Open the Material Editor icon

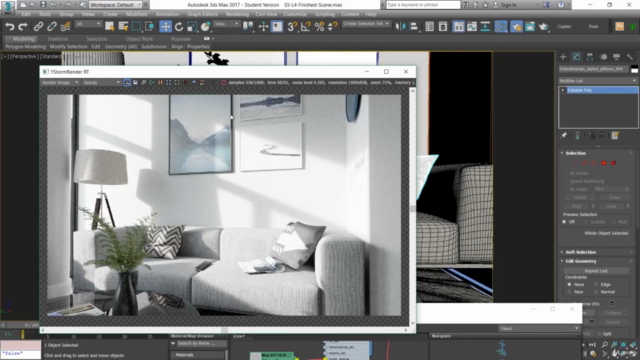pyautogui.click(x=501, y=27)
